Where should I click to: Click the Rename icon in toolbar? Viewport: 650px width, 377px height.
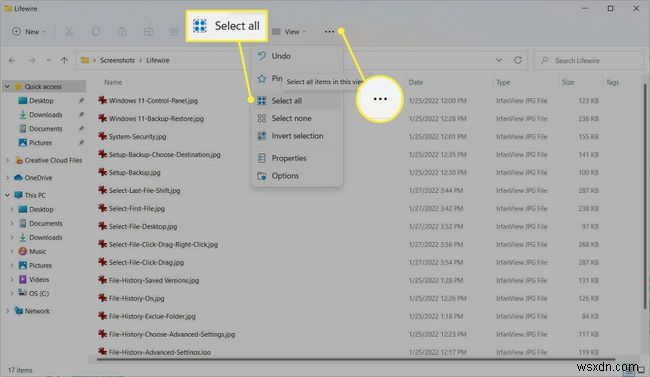point(148,32)
